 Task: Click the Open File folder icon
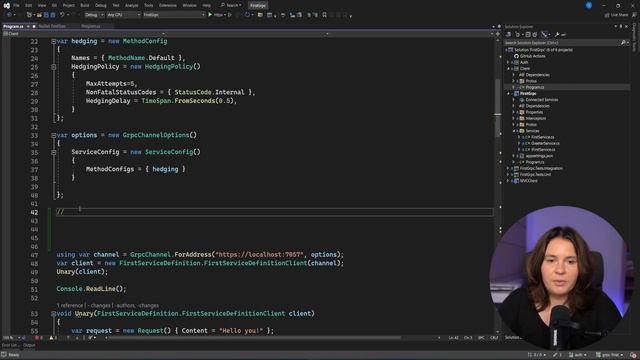39,15
